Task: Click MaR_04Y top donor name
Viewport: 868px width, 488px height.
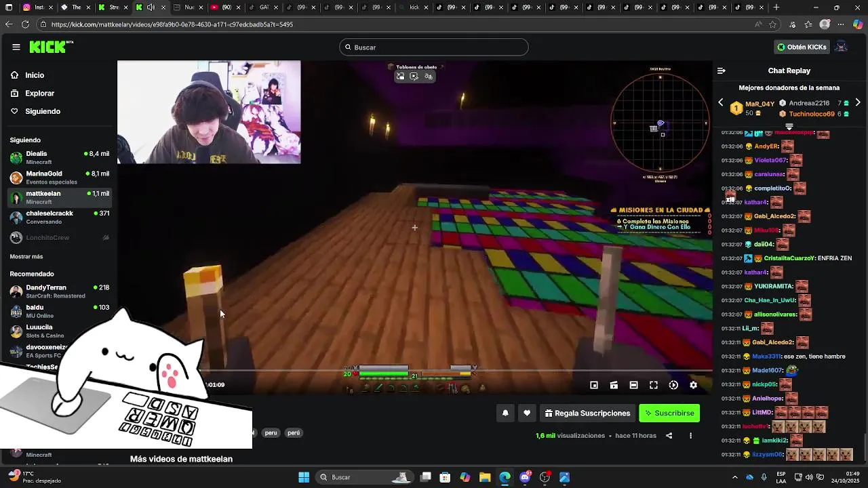Action: click(759, 104)
